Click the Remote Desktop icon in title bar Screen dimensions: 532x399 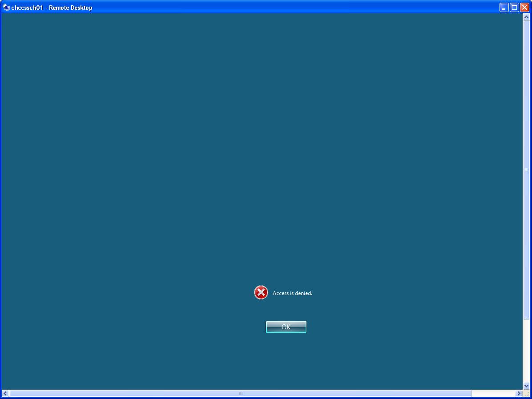(6, 7)
